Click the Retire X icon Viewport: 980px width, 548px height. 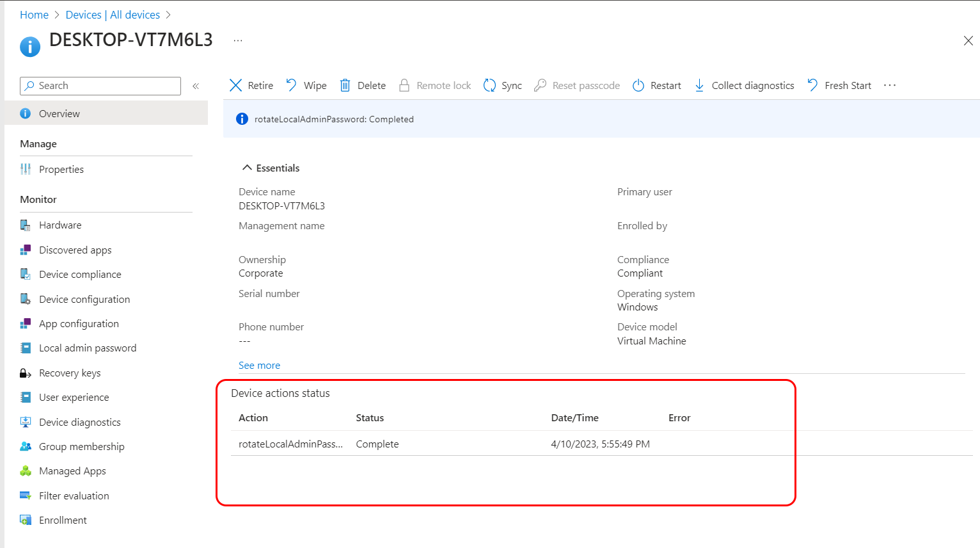(235, 85)
